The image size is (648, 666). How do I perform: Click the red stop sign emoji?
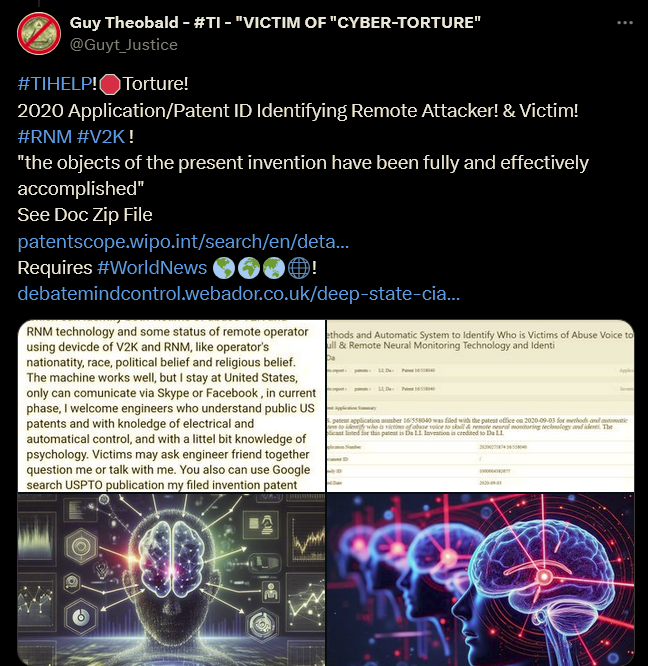(110, 84)
